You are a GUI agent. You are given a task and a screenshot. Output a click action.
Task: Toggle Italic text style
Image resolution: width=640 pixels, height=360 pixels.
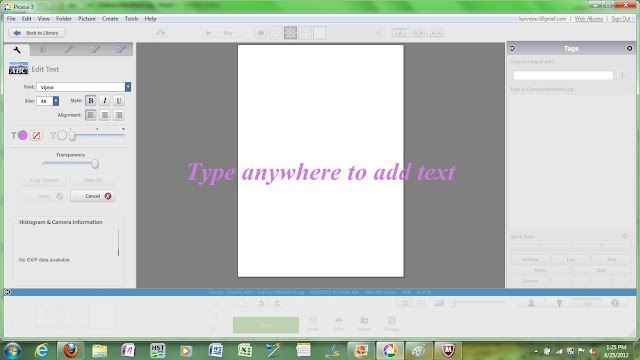pos(105,100)
